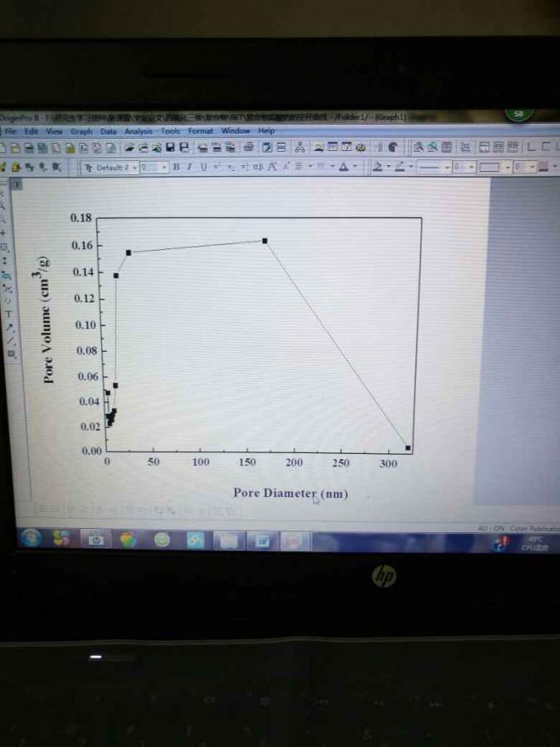Click the New Function toolbar icon
This screenshot has height=747, width=560.
[84, 148]
